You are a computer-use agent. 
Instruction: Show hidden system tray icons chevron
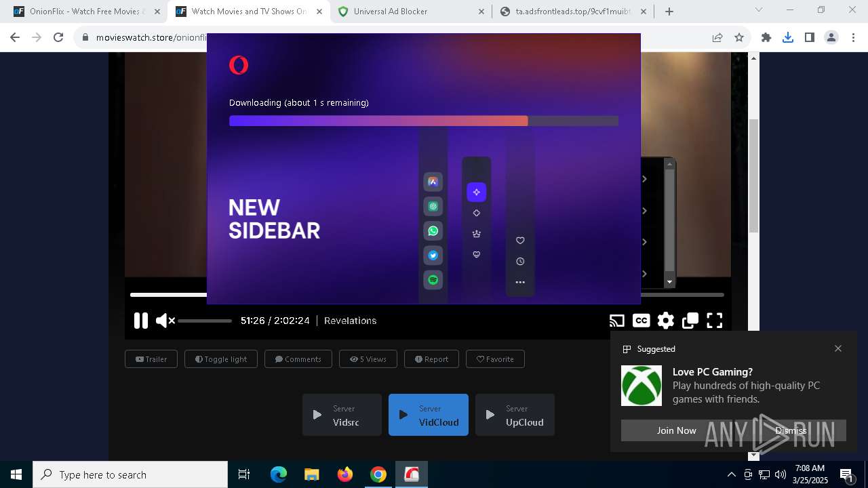(x=732, y=474)
